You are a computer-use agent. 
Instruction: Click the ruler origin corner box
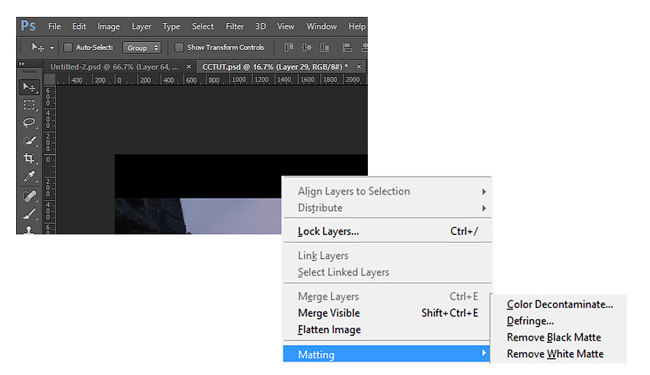(x=50, y=80)
